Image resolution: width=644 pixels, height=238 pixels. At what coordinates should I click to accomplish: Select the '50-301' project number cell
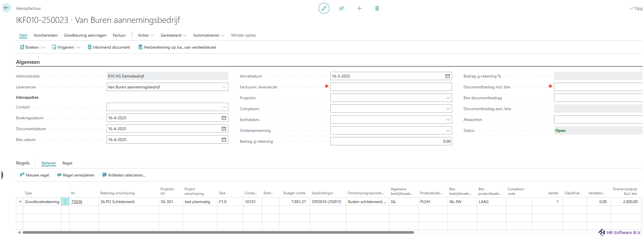(x=171, y=202)
